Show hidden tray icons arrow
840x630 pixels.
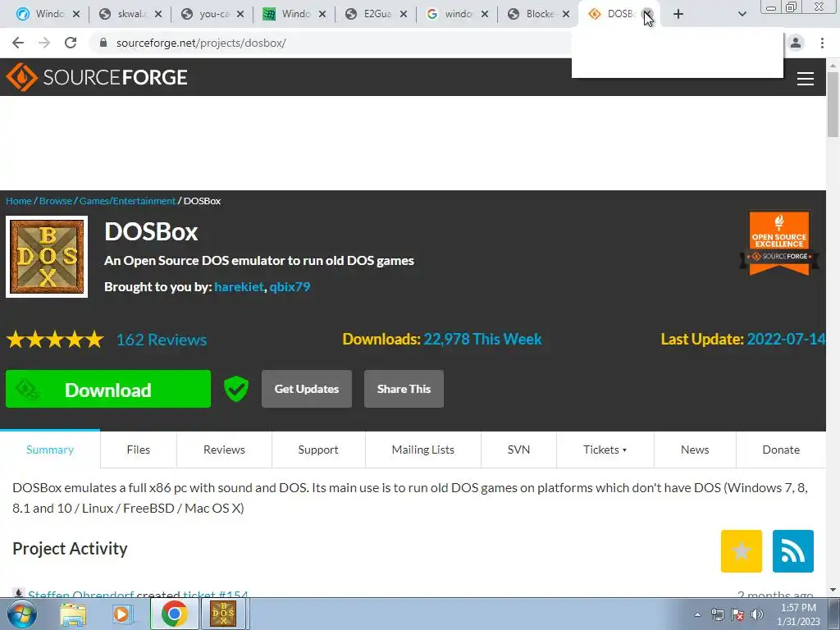point(697,614)
